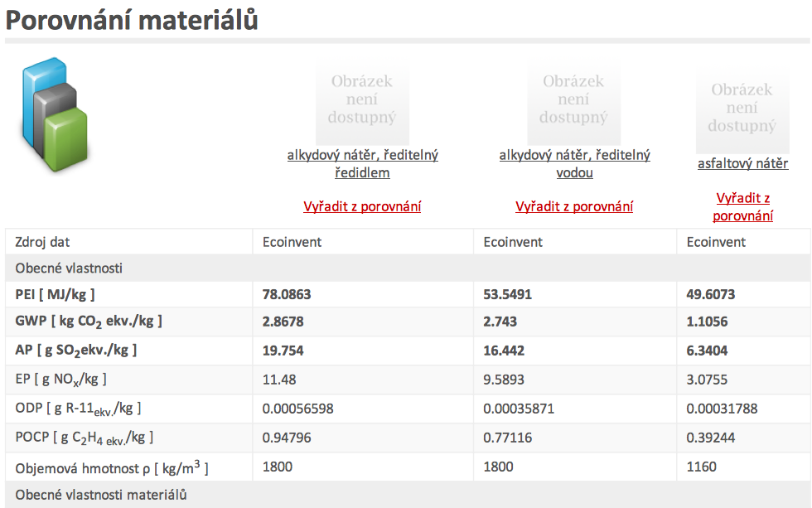Click the 'Porovnání materiálů' page heading
This screenshot has width=812, height=508.
click(132, 21)
